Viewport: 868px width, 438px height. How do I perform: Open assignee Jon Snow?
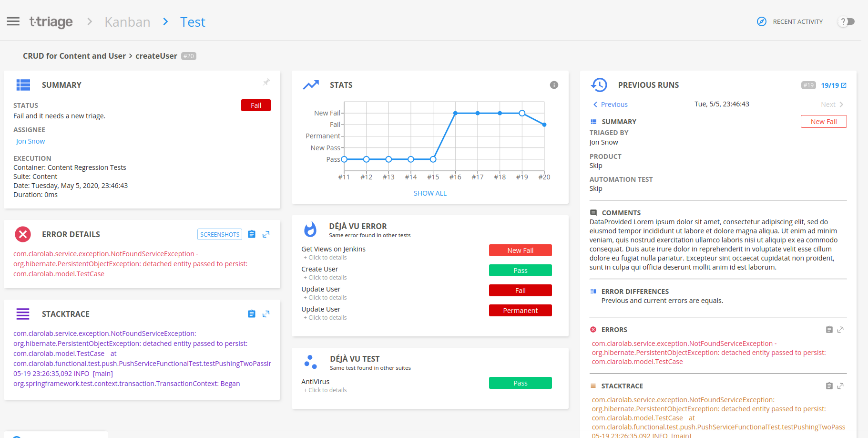[31, 141]
